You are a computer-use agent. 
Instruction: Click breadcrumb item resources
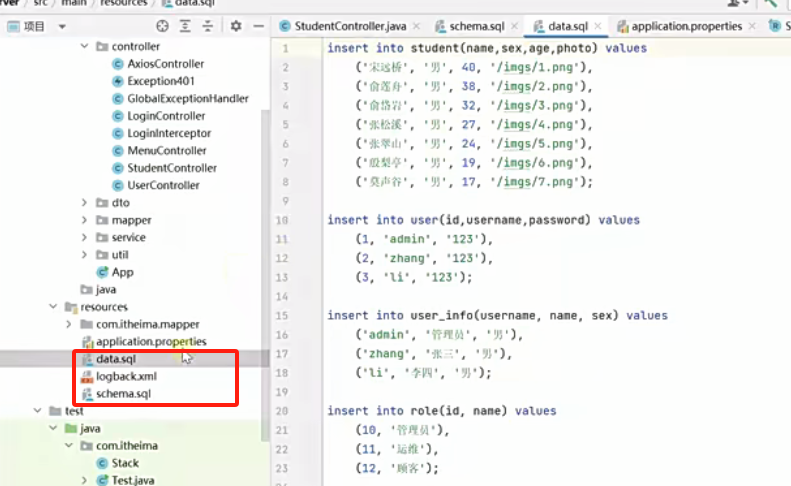point(124,3)
